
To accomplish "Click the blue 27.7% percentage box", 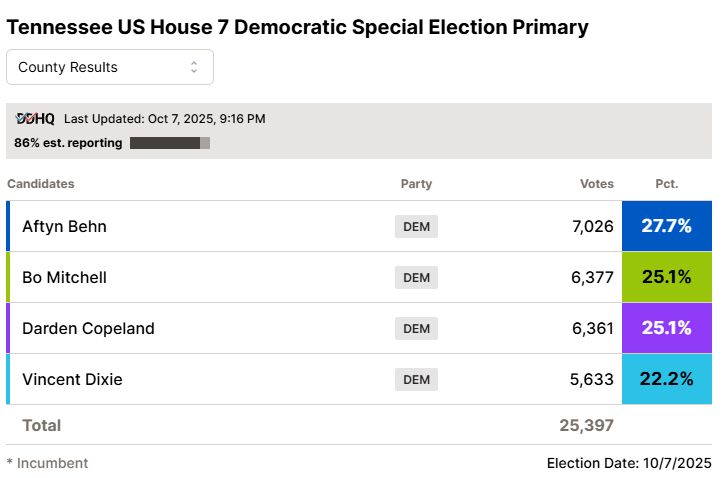I will click(666, 226).
